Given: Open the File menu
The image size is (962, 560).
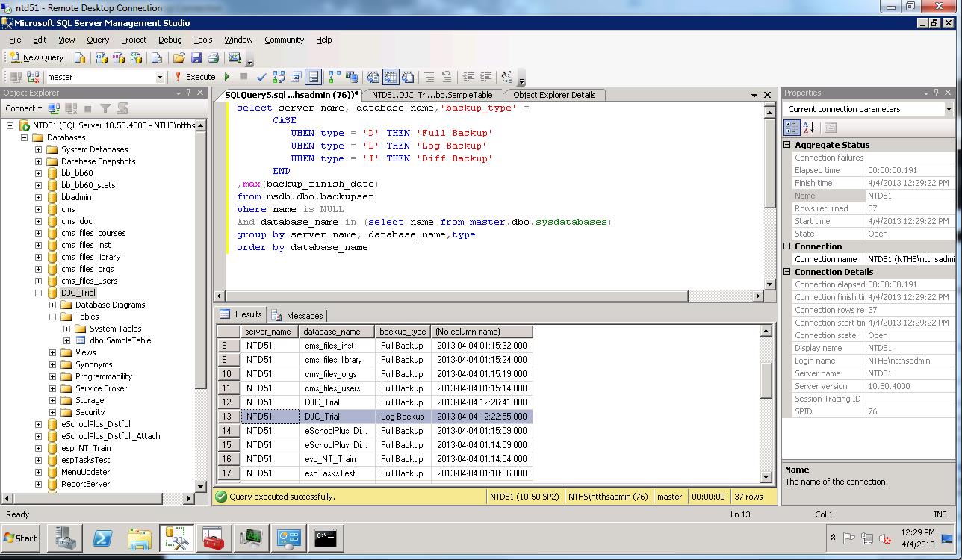Looking at the screenshot, I should point(15,40).
